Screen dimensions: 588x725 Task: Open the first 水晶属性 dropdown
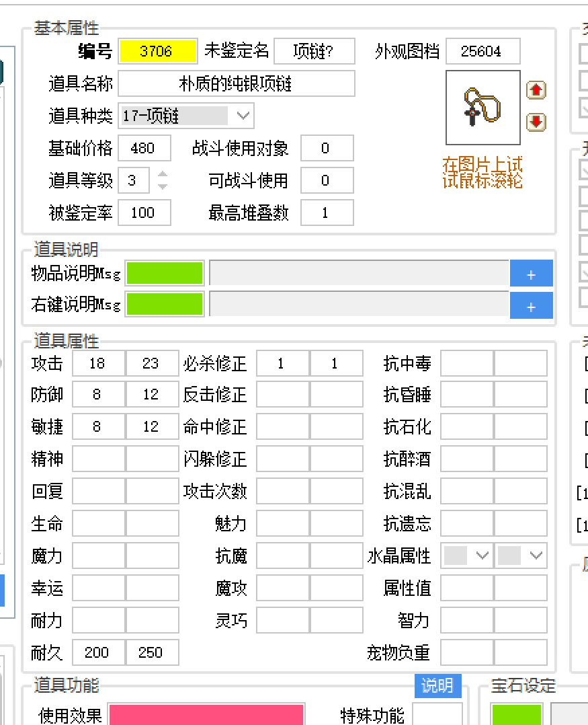coord(482,556)
